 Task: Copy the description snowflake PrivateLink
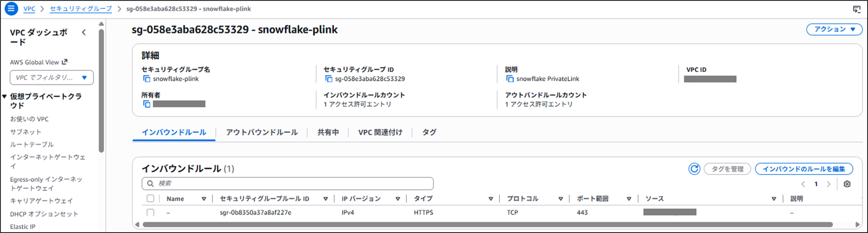(x=510, y=79)
